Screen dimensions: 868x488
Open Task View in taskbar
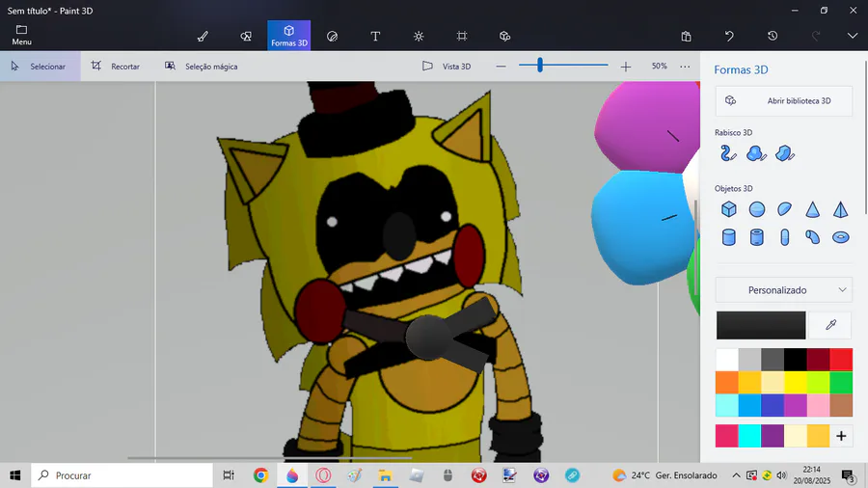coord(228,475)
